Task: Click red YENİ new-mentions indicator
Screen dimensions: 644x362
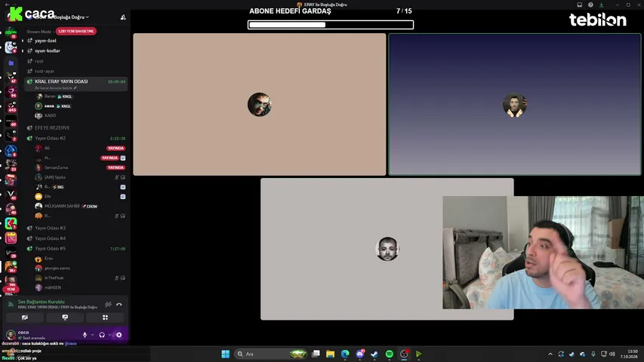Action: [11, 290]
